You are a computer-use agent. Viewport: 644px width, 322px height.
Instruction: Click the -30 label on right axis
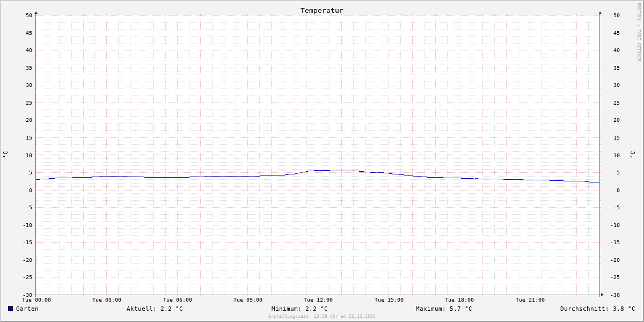[x=615, y=295]
